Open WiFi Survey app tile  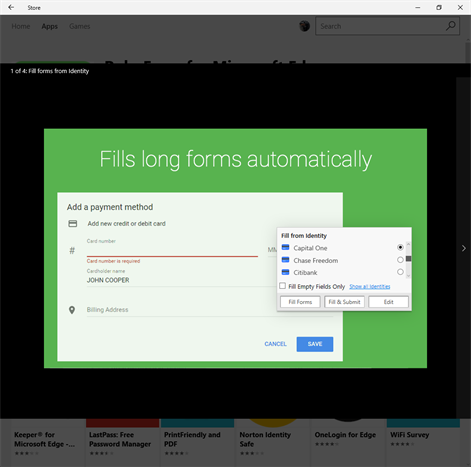423,443
